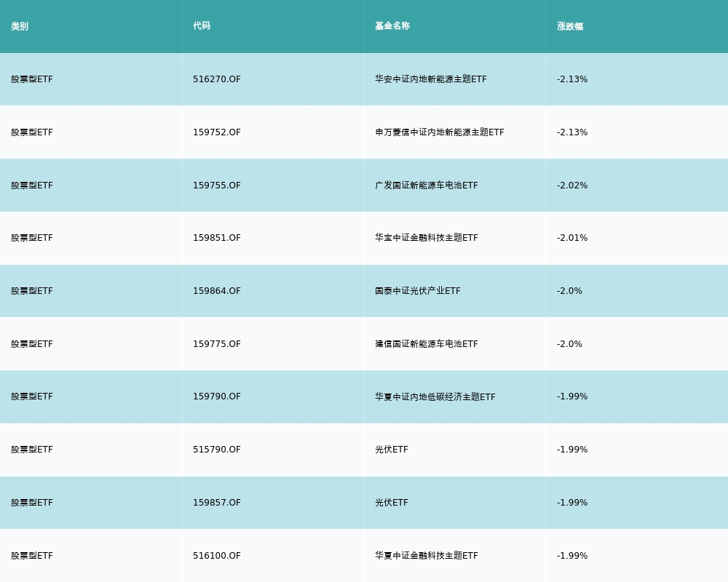Select fund code 516270.OF
This screenshot has height=582, width=728.
[x=217, y=79]
